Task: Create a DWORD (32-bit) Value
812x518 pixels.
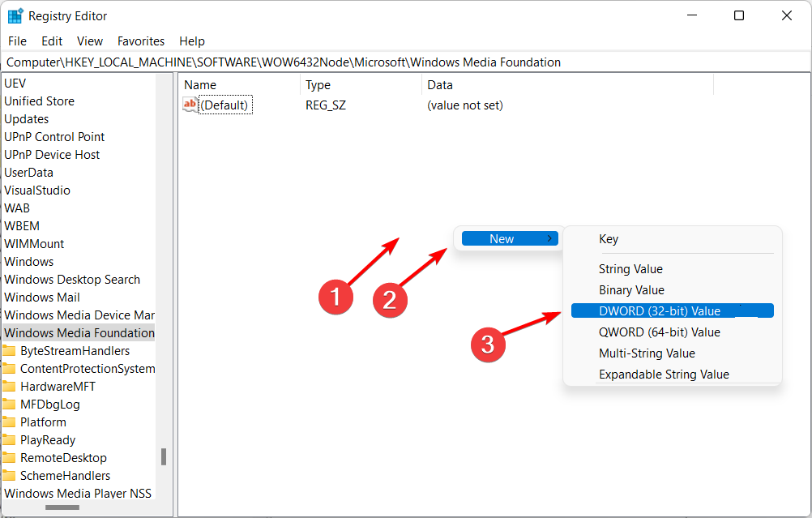Action: pyautogui.click(x=672, y=310)
